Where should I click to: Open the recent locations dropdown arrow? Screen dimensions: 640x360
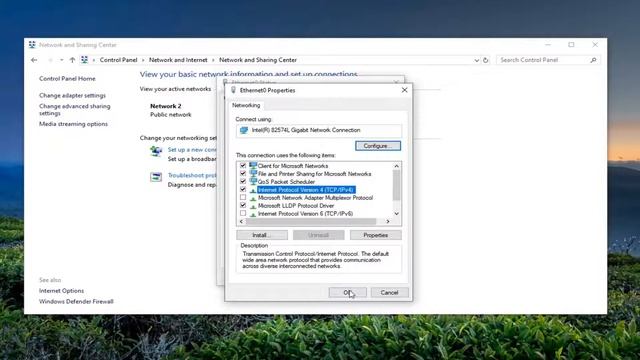tap(62, 60)
